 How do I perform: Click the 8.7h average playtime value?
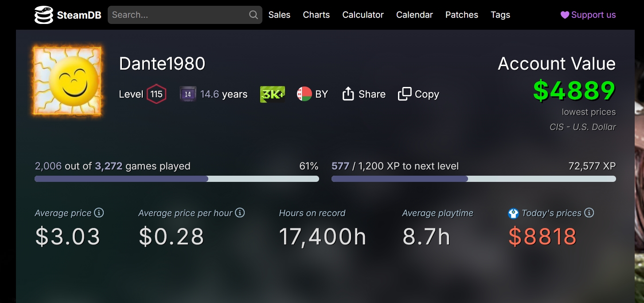[x=426, y=236]
